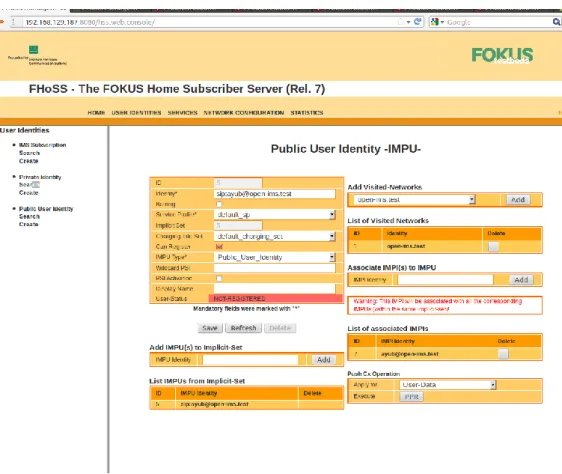Click the search magnifier icon in Google box
Image resolution: width=562 pixels, height=474 pixels.
[556, 22]
